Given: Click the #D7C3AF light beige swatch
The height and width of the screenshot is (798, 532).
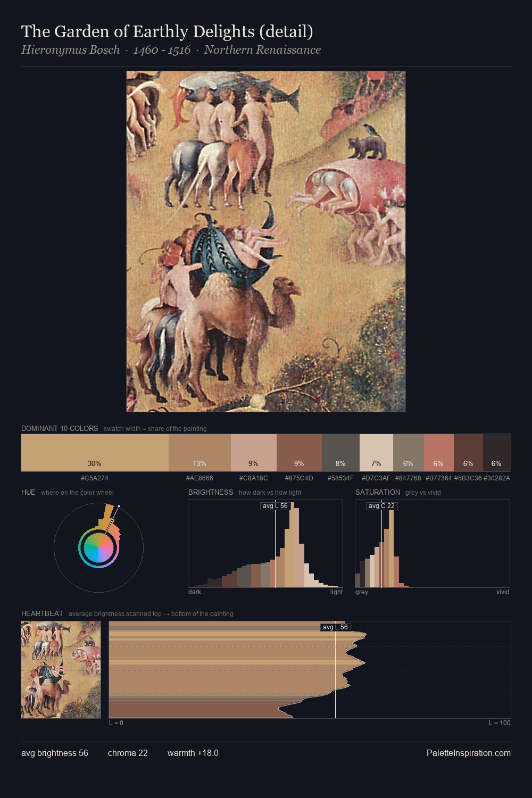Looking at the screenshot, I should [376, 453].
